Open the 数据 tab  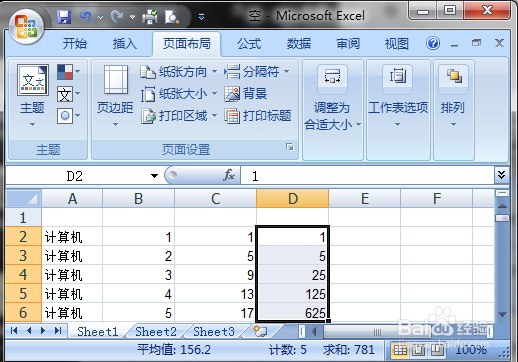299,44
